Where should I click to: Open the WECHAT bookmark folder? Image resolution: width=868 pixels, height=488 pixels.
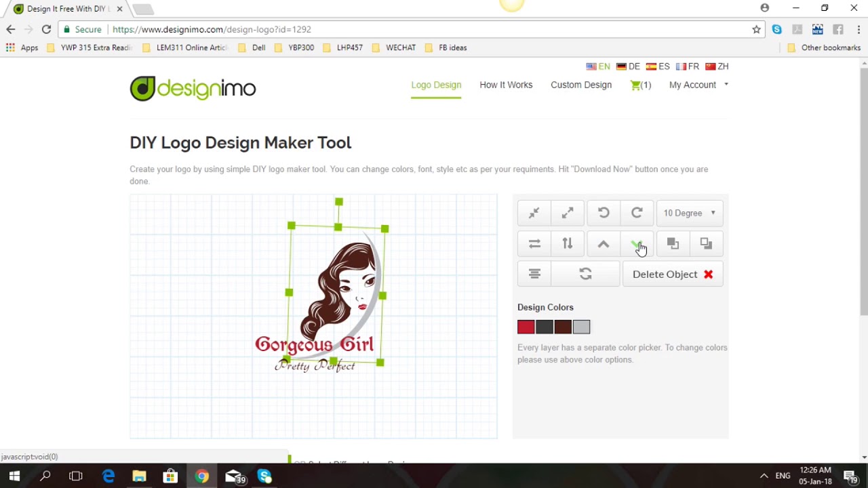(393, 47)
